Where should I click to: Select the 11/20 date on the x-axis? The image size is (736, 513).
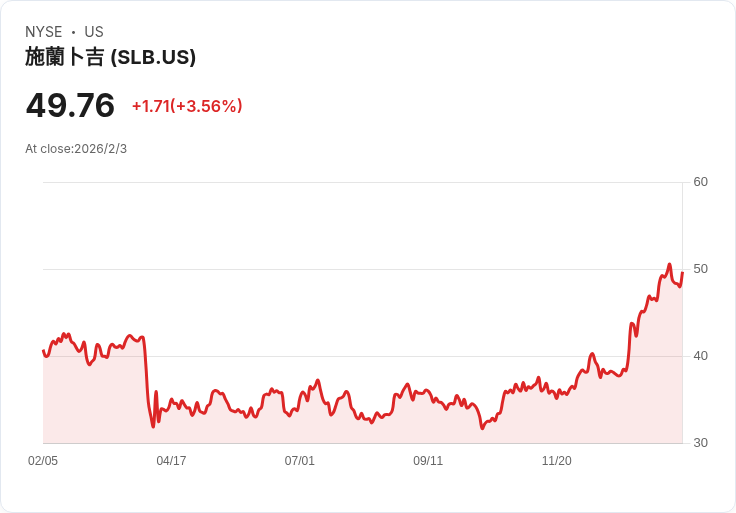pos(556,461)
